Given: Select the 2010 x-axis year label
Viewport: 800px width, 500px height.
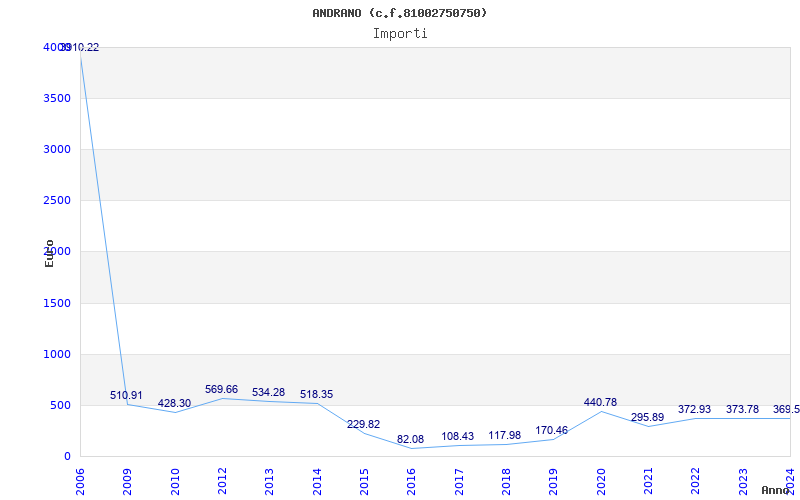Looking at the screenshot, I should point(175,482).
